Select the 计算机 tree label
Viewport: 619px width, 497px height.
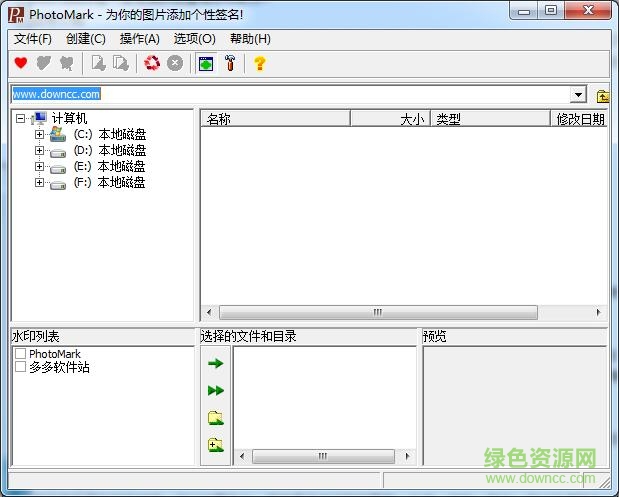tap(69, 118)
